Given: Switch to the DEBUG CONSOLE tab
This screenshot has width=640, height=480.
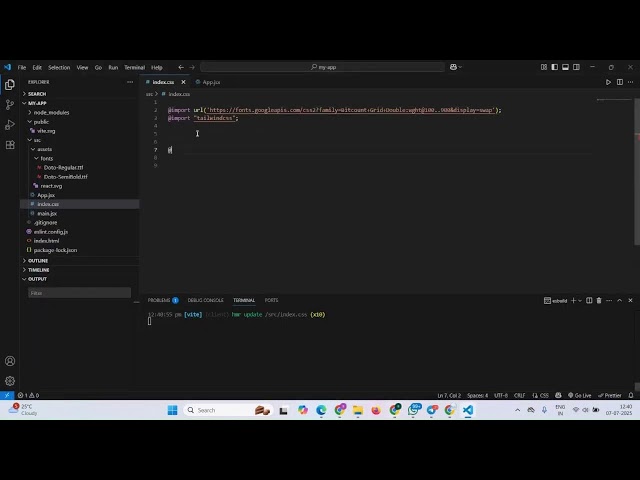Looking at the screenshot, I should (205, 300).
